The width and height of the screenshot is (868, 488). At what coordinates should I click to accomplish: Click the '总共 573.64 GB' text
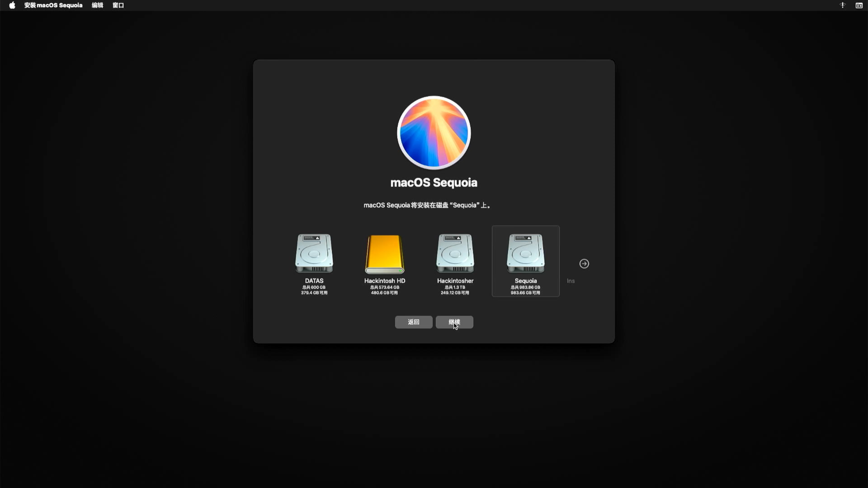tap(384, 287)
